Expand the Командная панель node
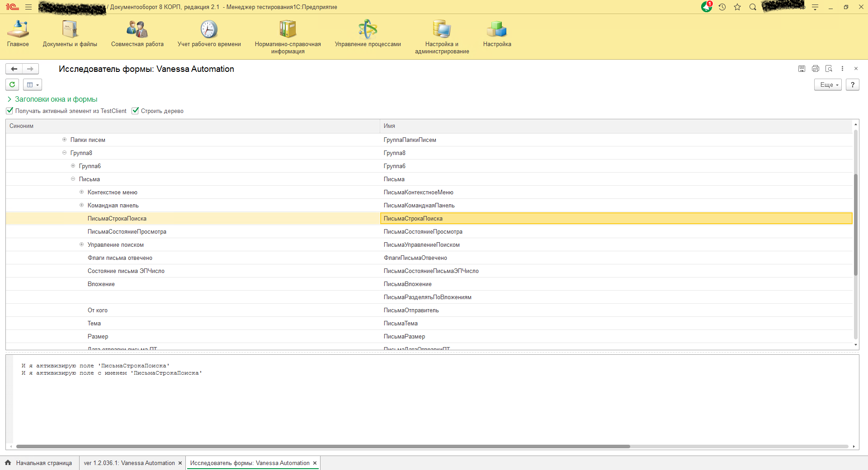868x470 pixels. [x=81, y=205]
